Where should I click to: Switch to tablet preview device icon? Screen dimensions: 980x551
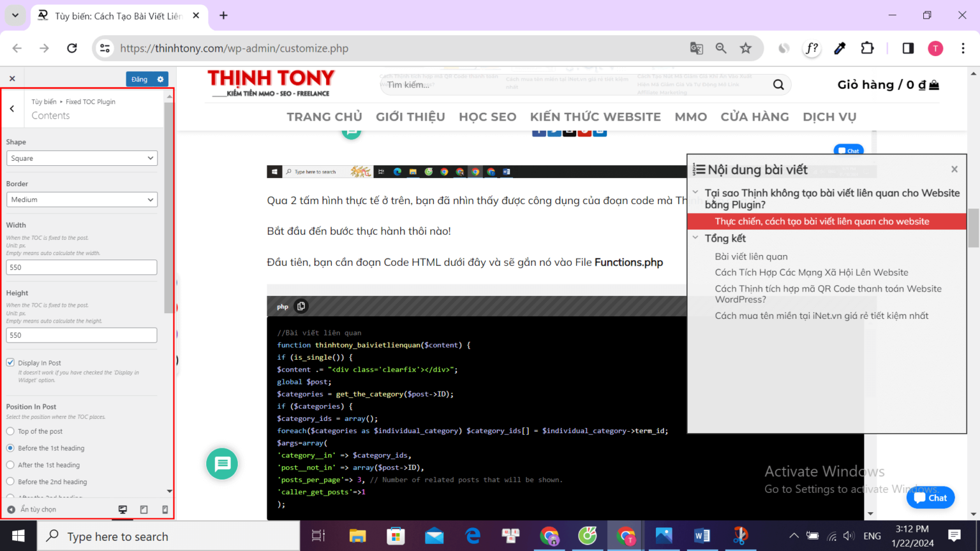click(x=144, y=510)
